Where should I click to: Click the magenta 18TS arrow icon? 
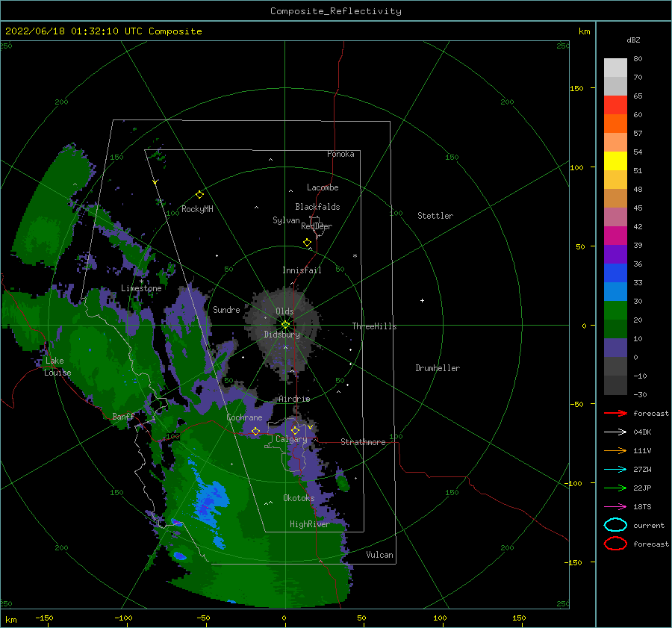[x=615, y=507]
